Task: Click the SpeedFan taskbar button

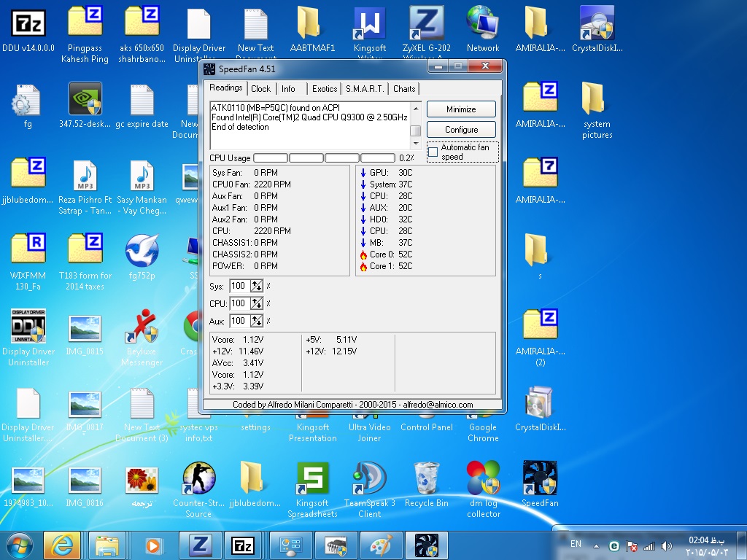Action: pos(426,545)
